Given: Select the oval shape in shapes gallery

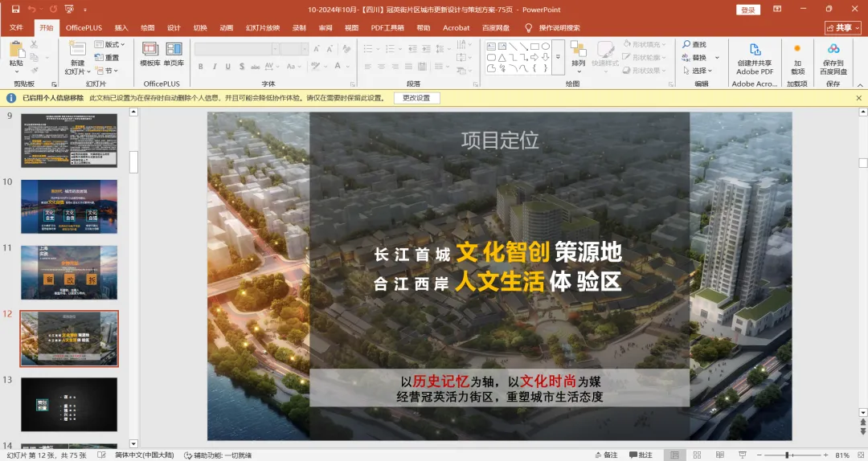Looking at the screenshot, I should (x=545, y=47).
